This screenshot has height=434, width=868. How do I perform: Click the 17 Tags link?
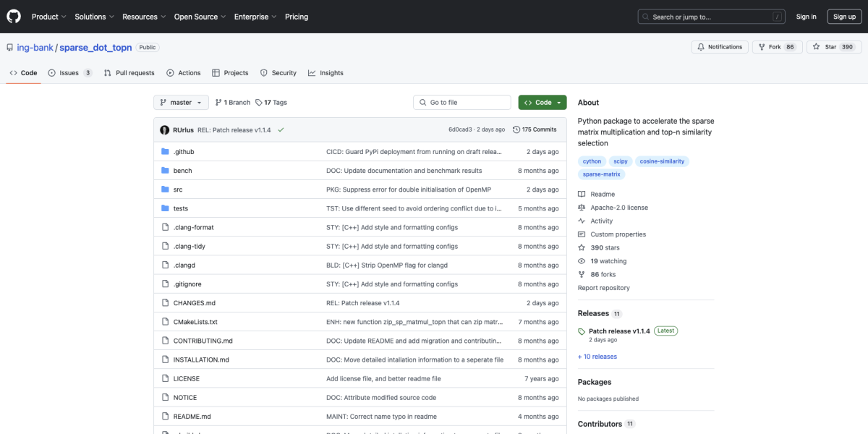[271, 103]
